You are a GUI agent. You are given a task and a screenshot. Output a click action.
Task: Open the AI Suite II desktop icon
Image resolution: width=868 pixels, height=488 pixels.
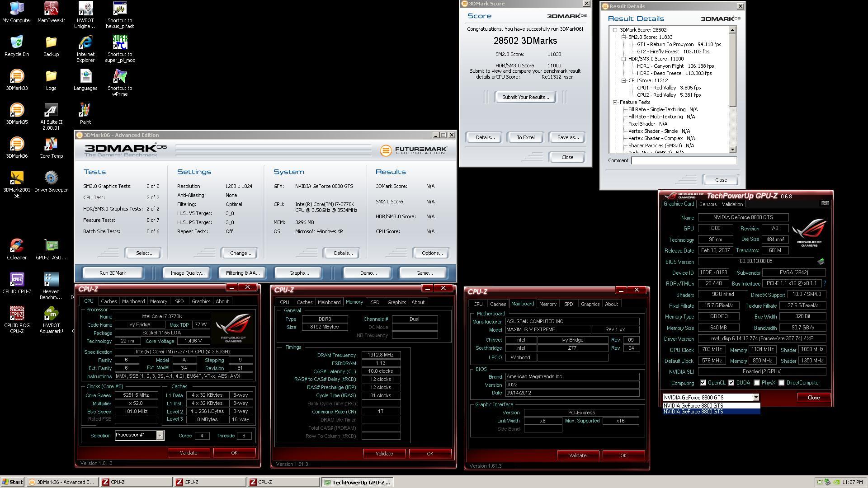click(51, 117)
